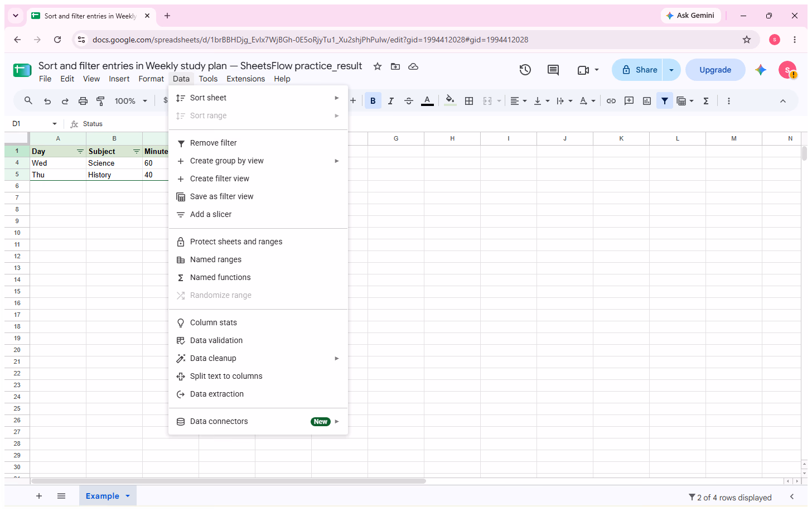Screen dimensions: 812x511
Task: Select Create filter view
Action: point(258,179)
